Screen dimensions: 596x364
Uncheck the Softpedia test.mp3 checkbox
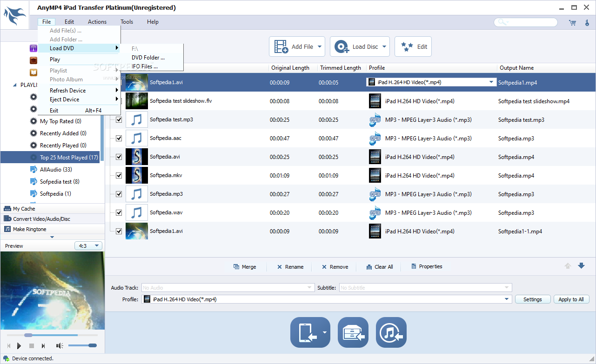pyautogui.click(x=119, y=119)
